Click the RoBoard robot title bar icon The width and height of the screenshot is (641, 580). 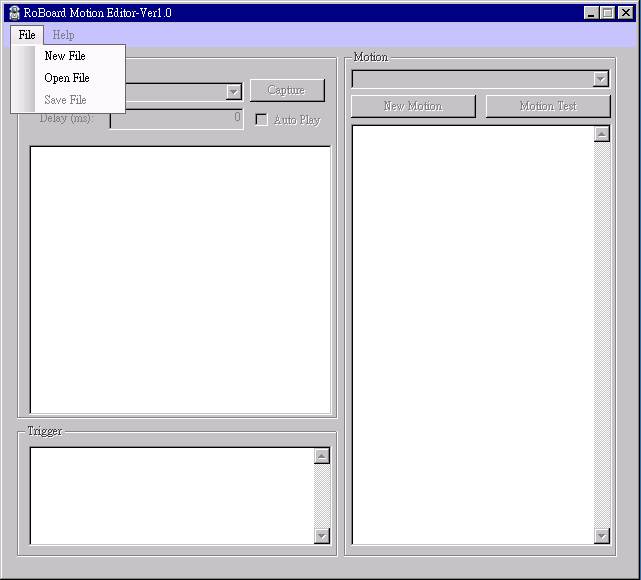click(x=14, y=13)
